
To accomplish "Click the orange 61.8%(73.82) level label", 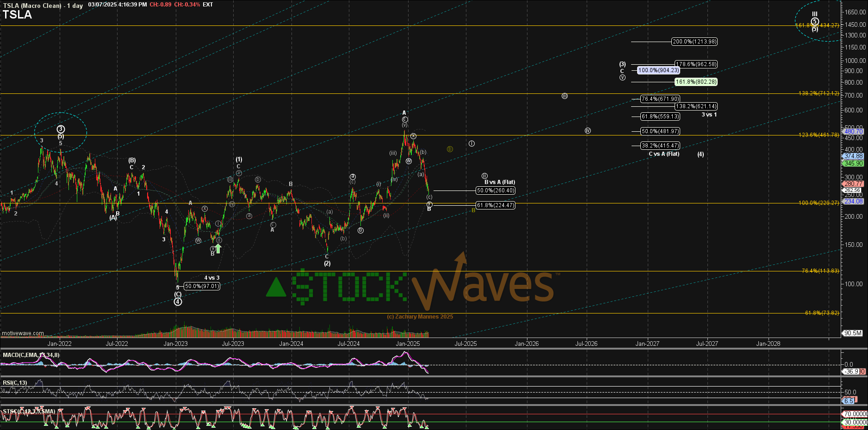I will 822,313.
